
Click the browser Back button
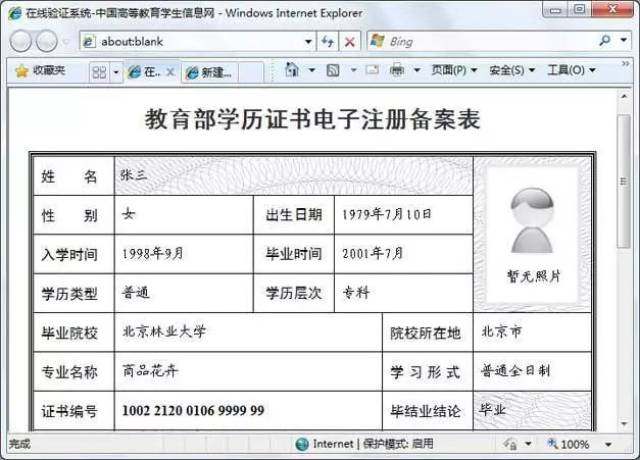coord(20,41)
